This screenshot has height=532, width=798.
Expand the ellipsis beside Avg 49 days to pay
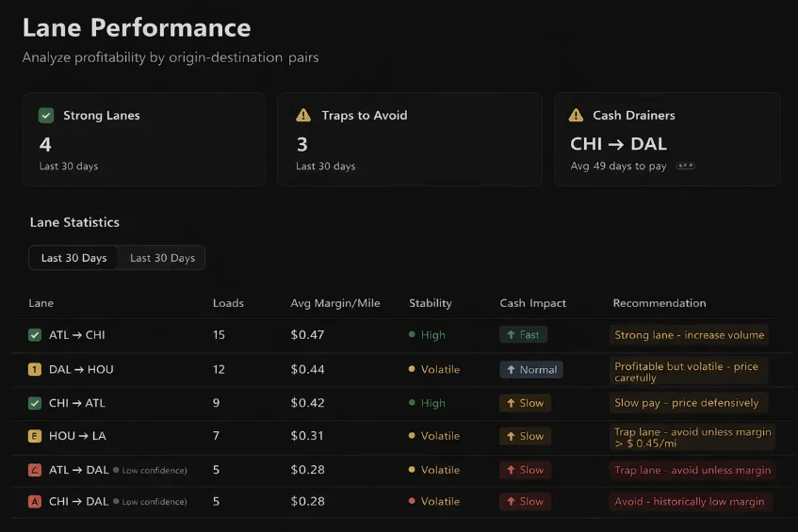coord(685,166)
